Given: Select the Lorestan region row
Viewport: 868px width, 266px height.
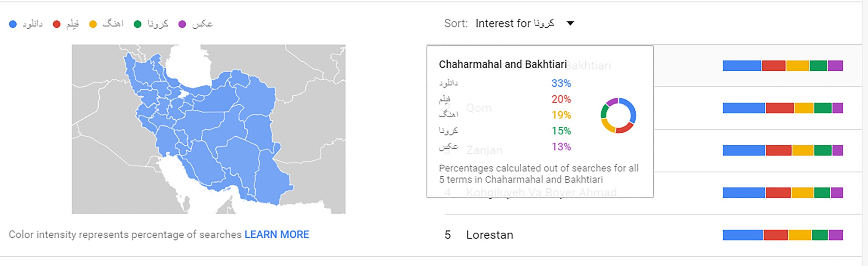Looking at the screenshot, I should tap(653, 235).
